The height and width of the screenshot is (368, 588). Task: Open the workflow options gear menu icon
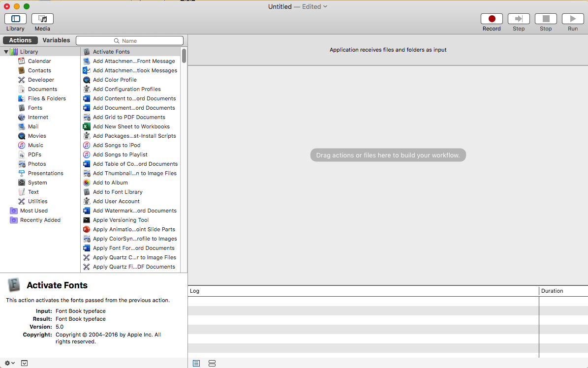pos(7,363)
